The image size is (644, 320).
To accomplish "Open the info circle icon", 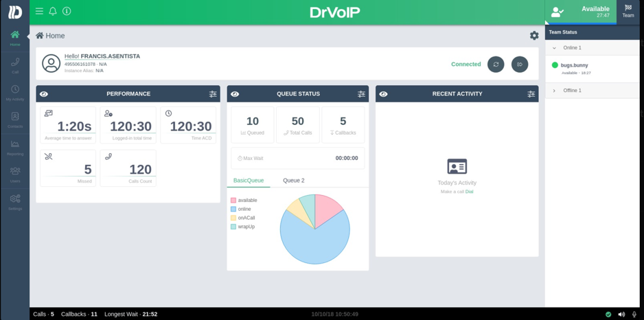I will point(67,11).
